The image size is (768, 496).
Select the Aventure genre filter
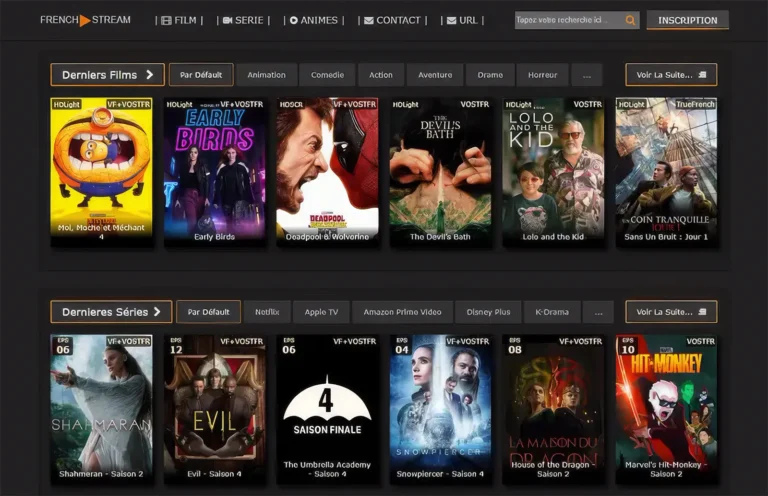point(435,75)
